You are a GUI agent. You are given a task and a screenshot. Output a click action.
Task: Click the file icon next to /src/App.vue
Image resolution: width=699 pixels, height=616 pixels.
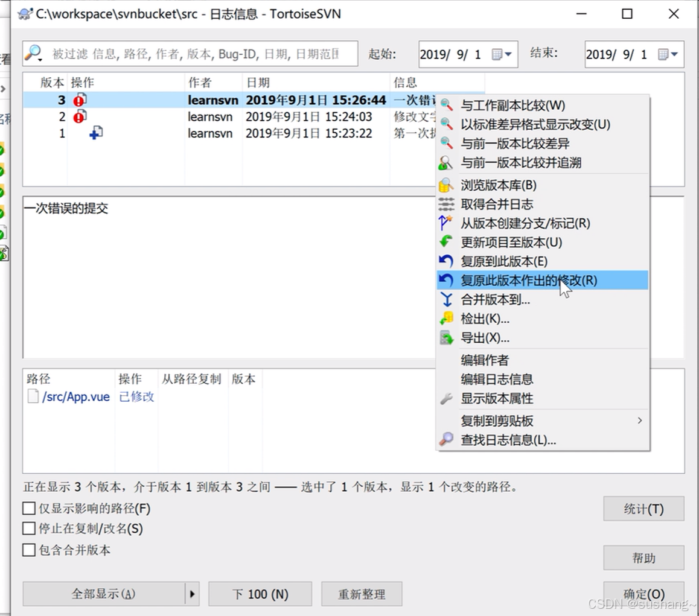click(x=33, y=396)
